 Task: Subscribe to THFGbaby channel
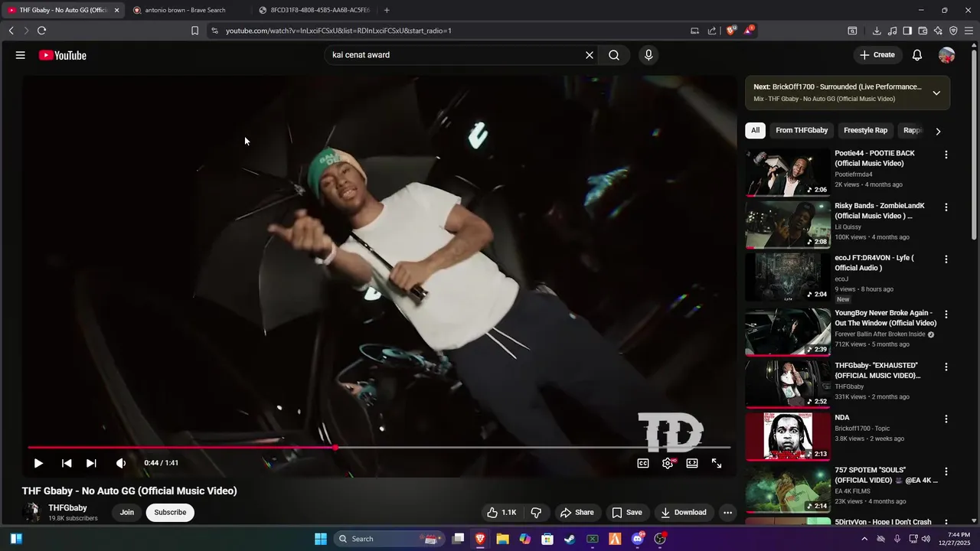(170, 513)
